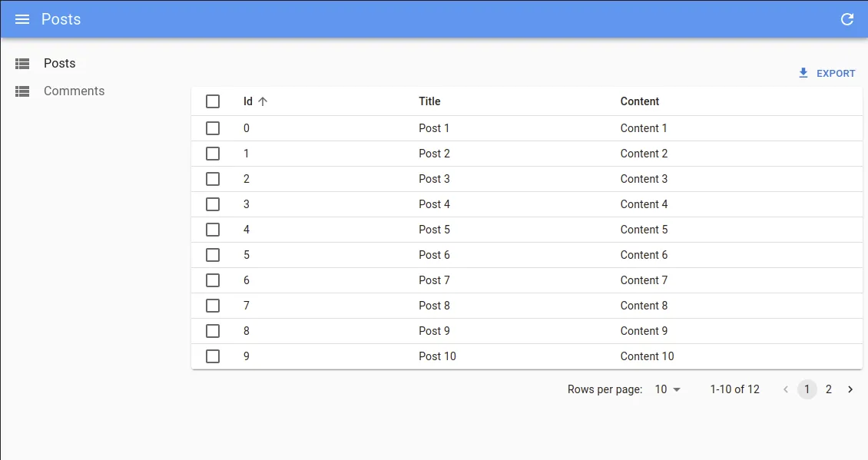Image resolution: width=868 pixels, height=460 pixels.
Task: Open Comments in the sidebar menu
Action: pos(74,91)
